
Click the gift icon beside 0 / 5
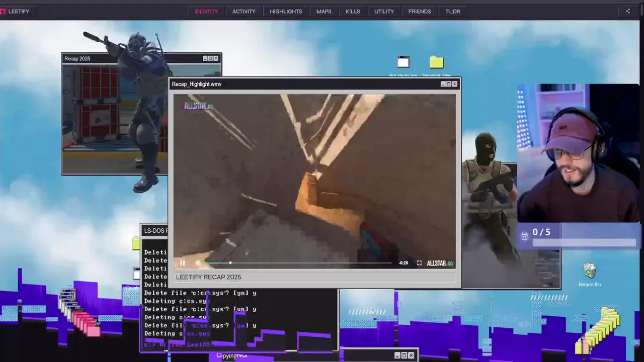524,236
